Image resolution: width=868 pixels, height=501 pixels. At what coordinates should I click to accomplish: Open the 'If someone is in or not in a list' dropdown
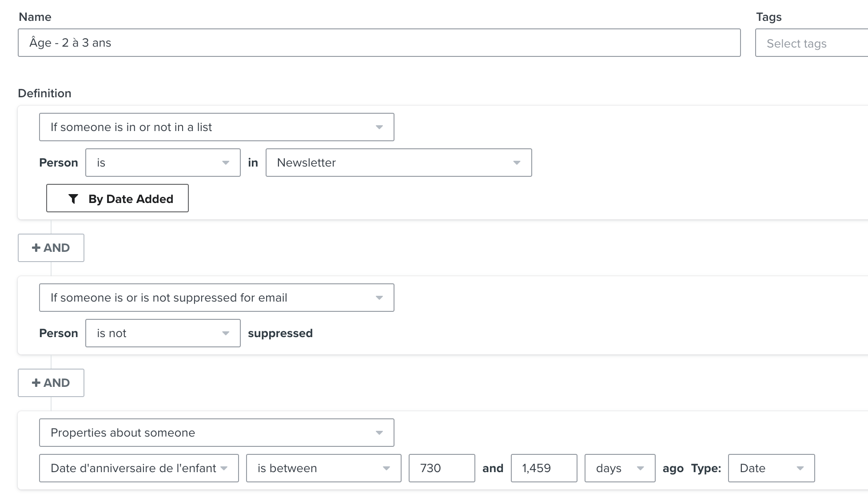coord(216,127)
